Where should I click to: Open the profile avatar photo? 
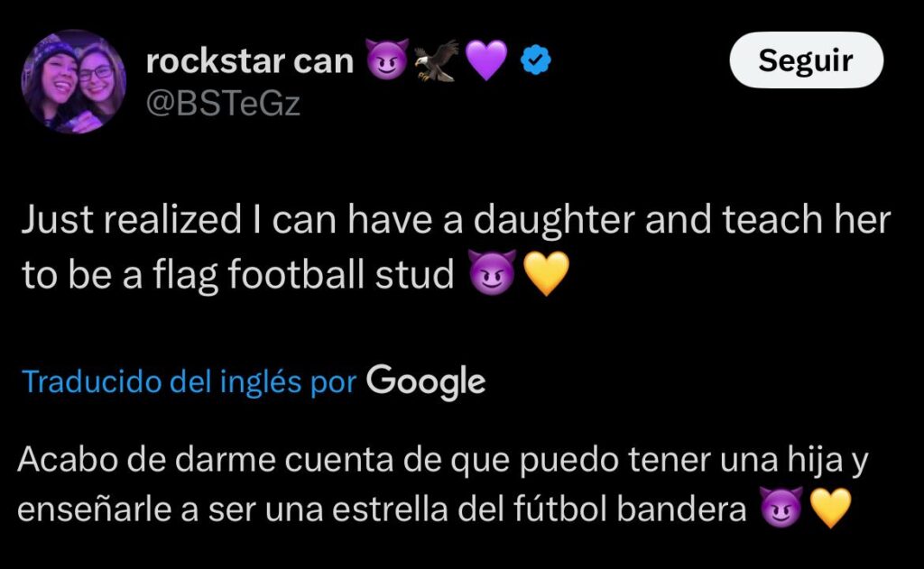pyautogui.click(x=74, y=81)
